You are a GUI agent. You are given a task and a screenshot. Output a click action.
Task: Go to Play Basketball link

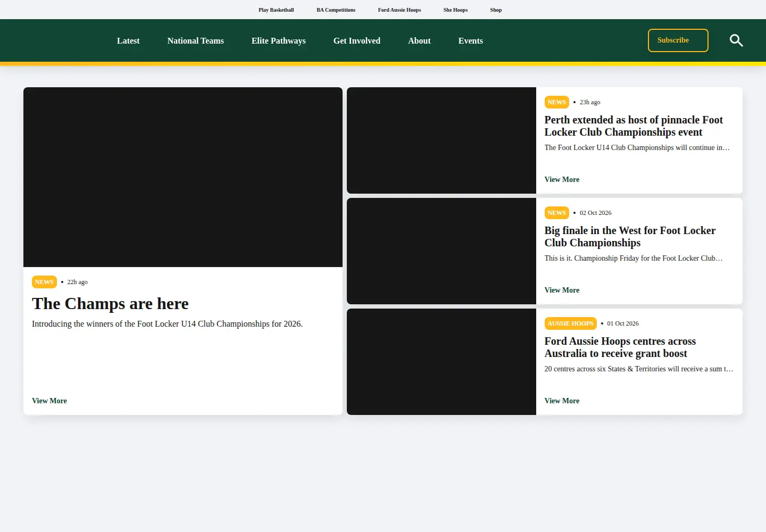click(276, 10)
